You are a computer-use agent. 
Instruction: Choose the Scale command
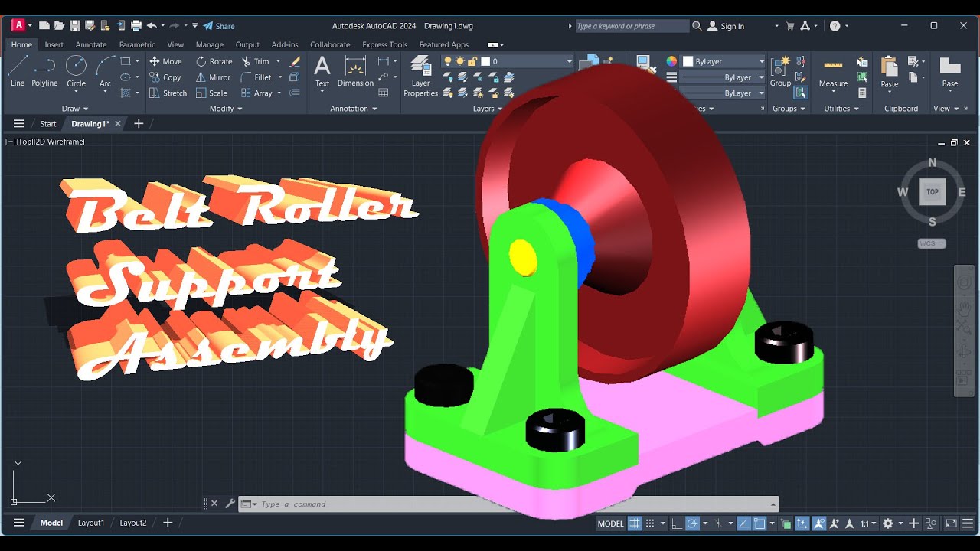coord(211,93)
